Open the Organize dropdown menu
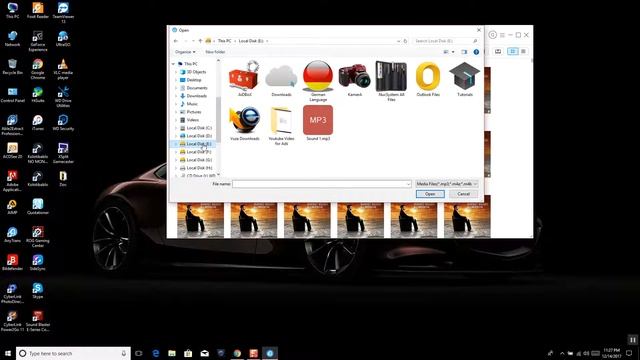640x360 pixels. point(185,52)
